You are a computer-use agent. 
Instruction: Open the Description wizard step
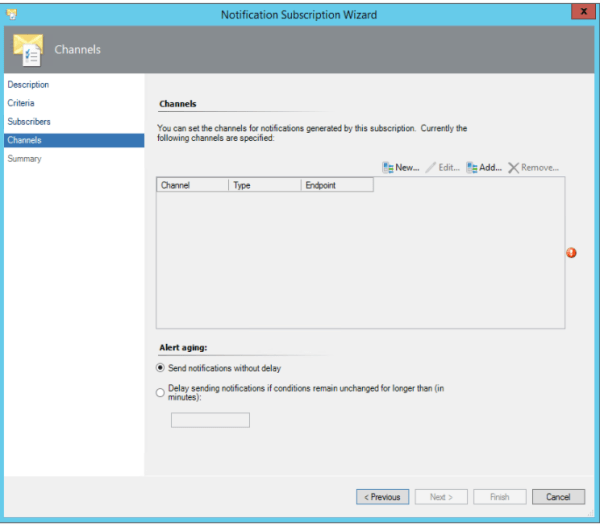tap(28, 85)
